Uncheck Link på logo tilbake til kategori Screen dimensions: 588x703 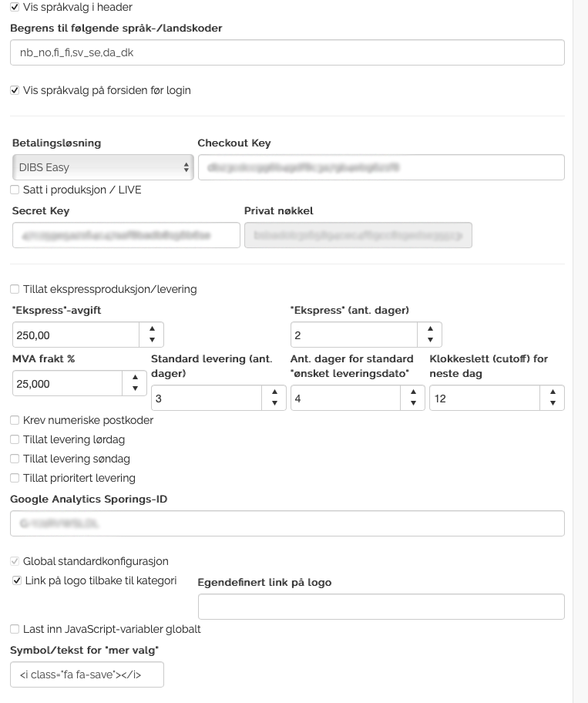[17, 580]
